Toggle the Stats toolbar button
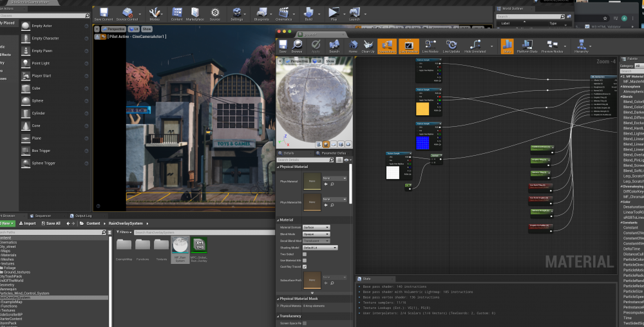644x327 pixels. point(507,46)
